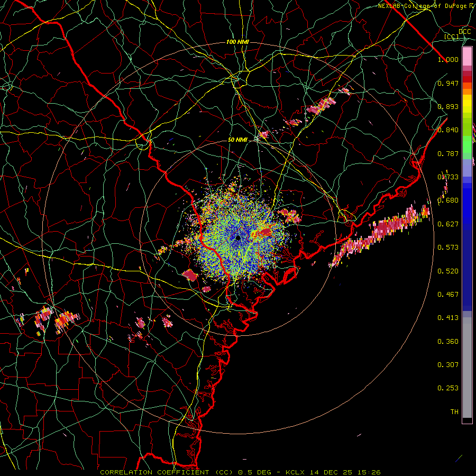Screen dimensions: 476x476
Task: Click the "TH" threshold label on the scale
Action: point(454,412)
